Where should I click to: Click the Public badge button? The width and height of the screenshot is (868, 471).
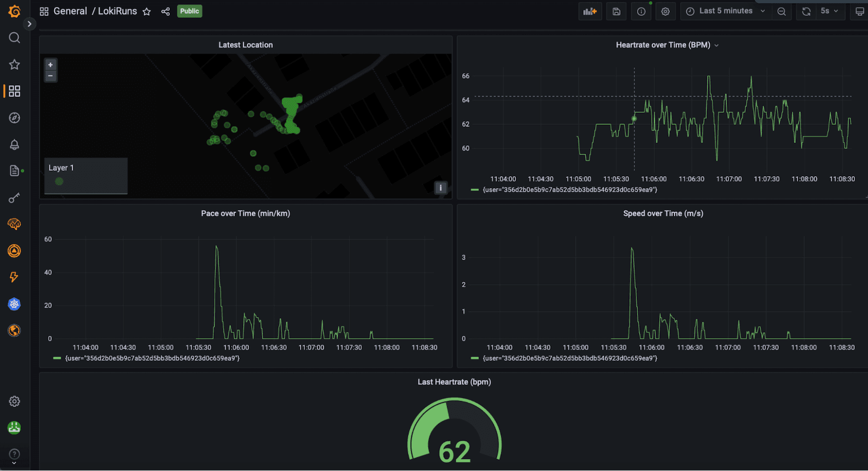coord(189,11)
